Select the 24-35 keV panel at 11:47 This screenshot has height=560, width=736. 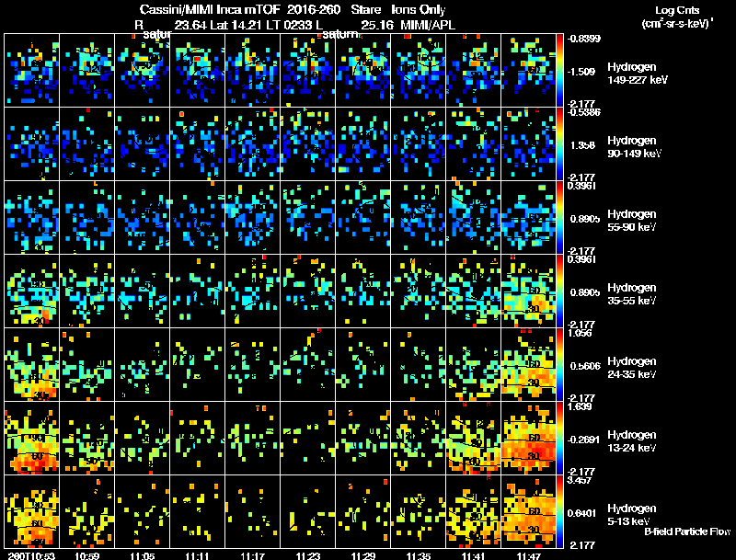[528, 365]
